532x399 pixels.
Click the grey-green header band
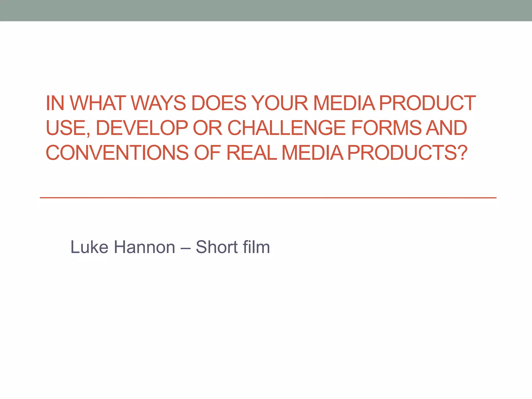tap(266, 10)
